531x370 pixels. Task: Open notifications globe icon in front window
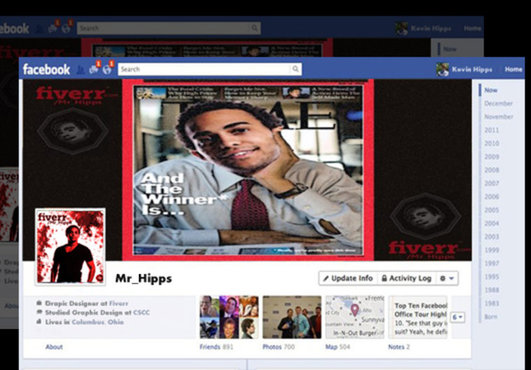pyautogui.click(x=107, y=69)
